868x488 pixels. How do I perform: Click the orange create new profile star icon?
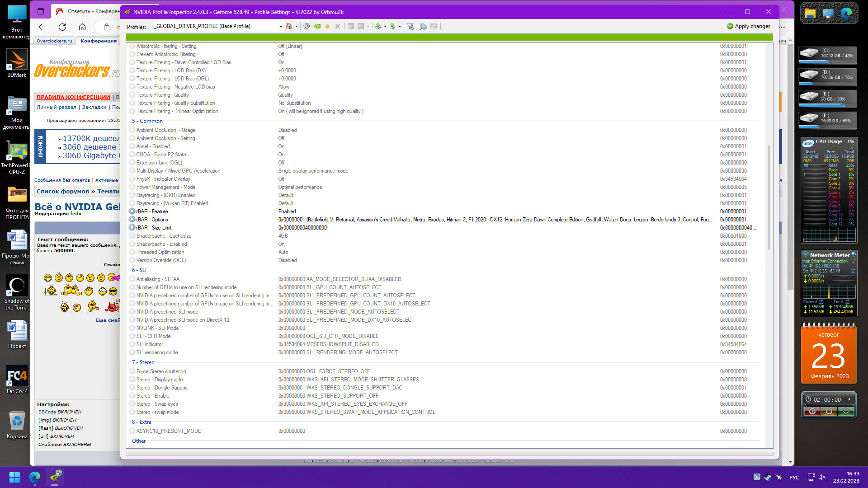pos(327,26)
